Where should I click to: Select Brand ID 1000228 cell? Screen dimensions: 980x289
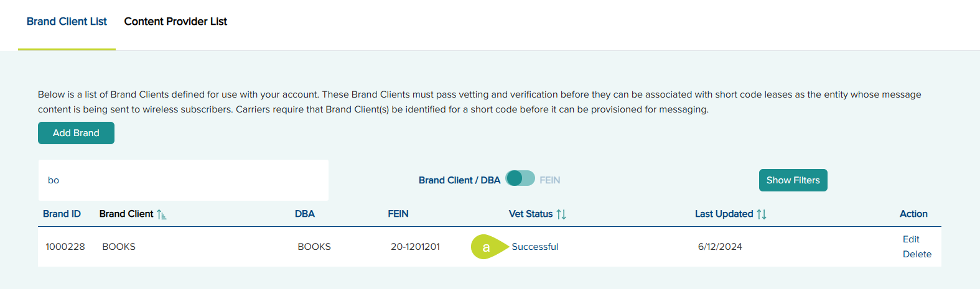point(65,247)
